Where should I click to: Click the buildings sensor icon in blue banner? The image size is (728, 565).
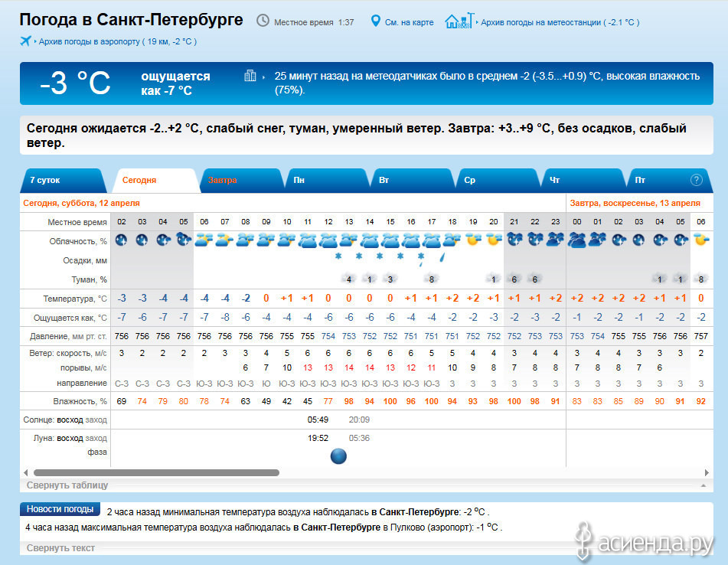[x=250, y=76]
